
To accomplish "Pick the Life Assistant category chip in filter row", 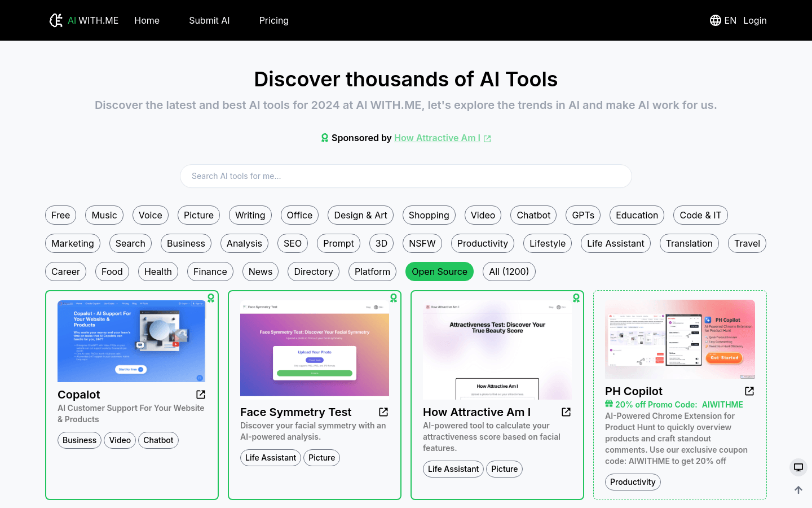I will (616, 243).
